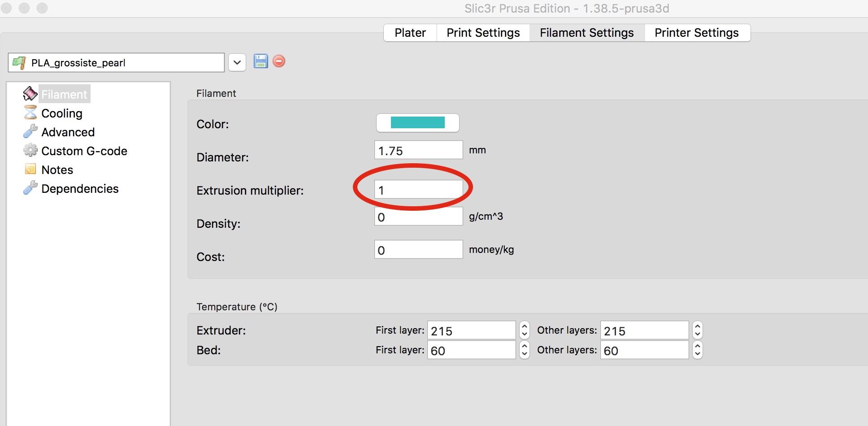Click the Bed other layers temperature field
The image size is (868, 426).
pos(644,350)
